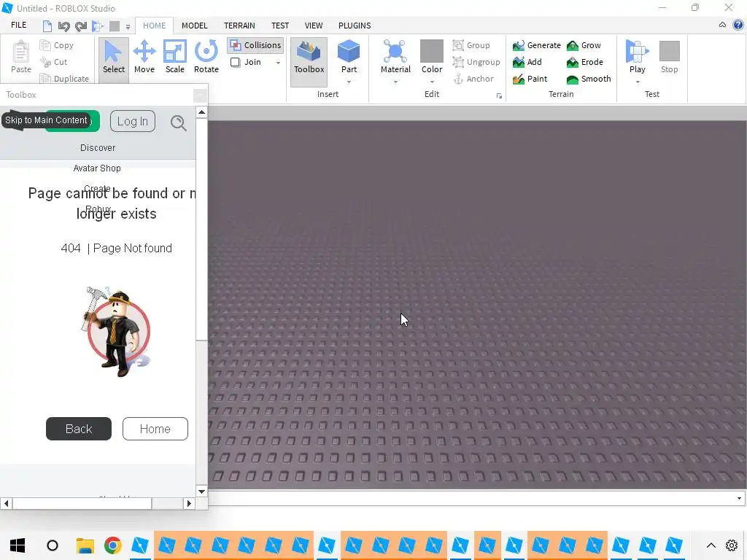
Task: Open the Edit group dialog launcher
Action: click(x=499, y=96)
